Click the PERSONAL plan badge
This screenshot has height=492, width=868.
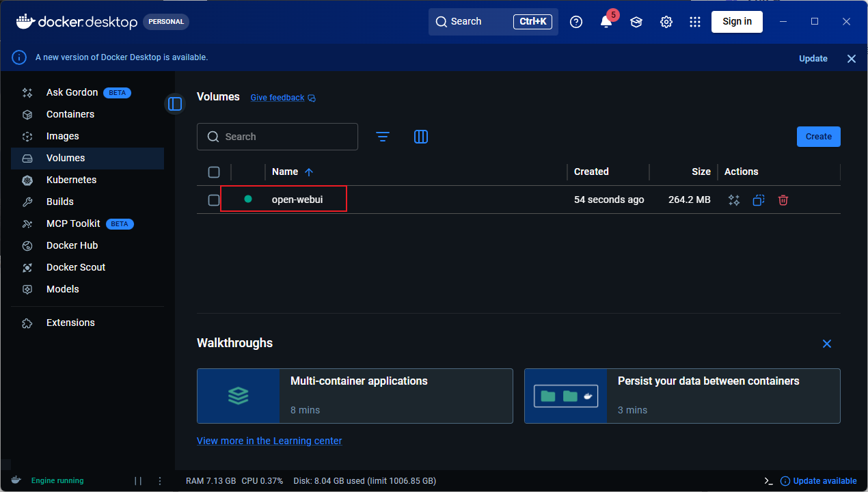point(166,22)
